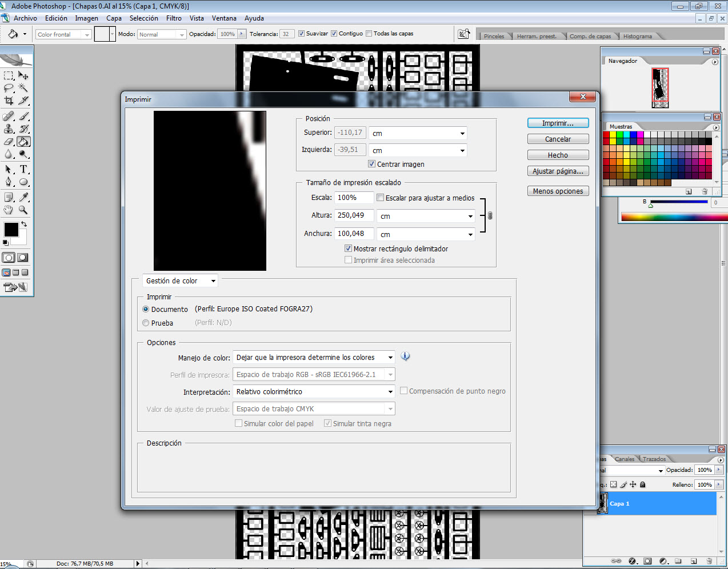Select the Slice tool
Image resolution: width=728 pixels, height=569 pixels.
(23, 101)
